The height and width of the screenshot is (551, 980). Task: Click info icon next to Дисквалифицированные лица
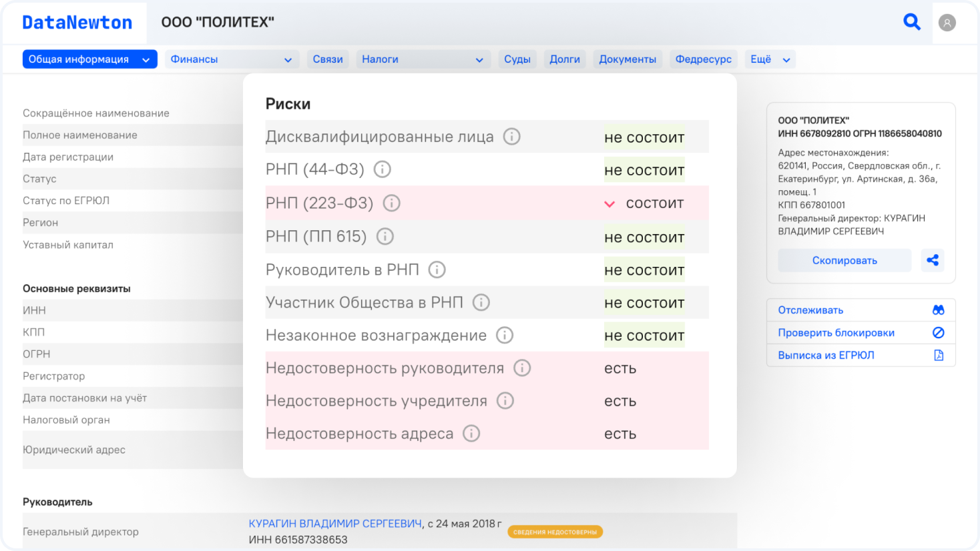[511, 137]
